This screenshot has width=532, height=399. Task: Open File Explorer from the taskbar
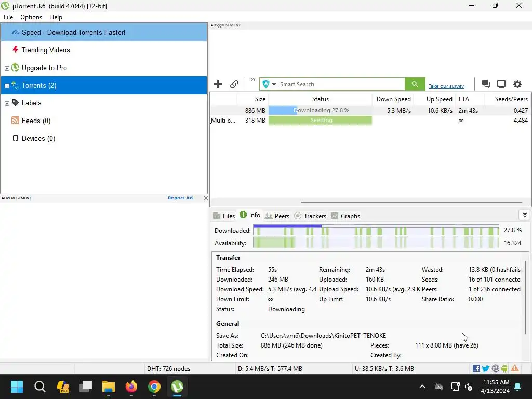click(x=109, y=387)
